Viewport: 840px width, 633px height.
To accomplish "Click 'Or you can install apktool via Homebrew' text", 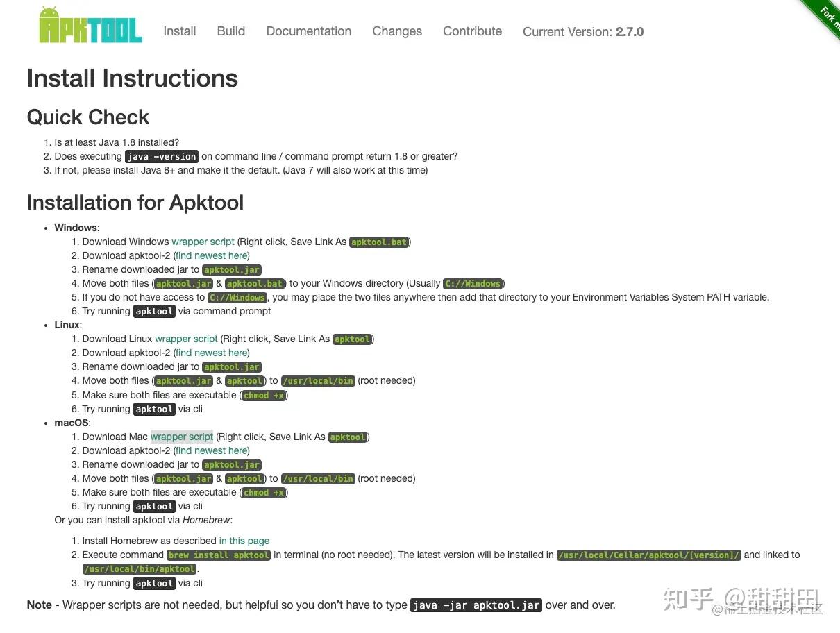I will 144,520.
